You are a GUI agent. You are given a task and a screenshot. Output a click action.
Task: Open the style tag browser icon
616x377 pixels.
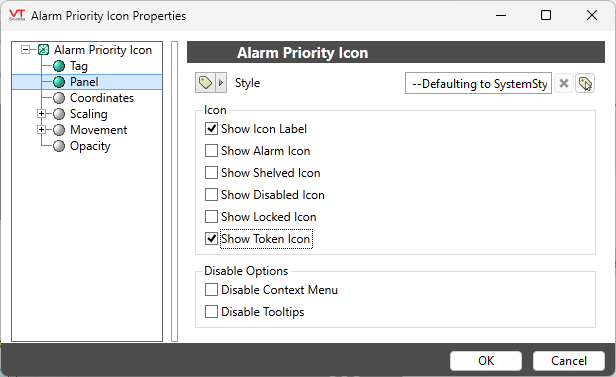(x=585, y=83)
